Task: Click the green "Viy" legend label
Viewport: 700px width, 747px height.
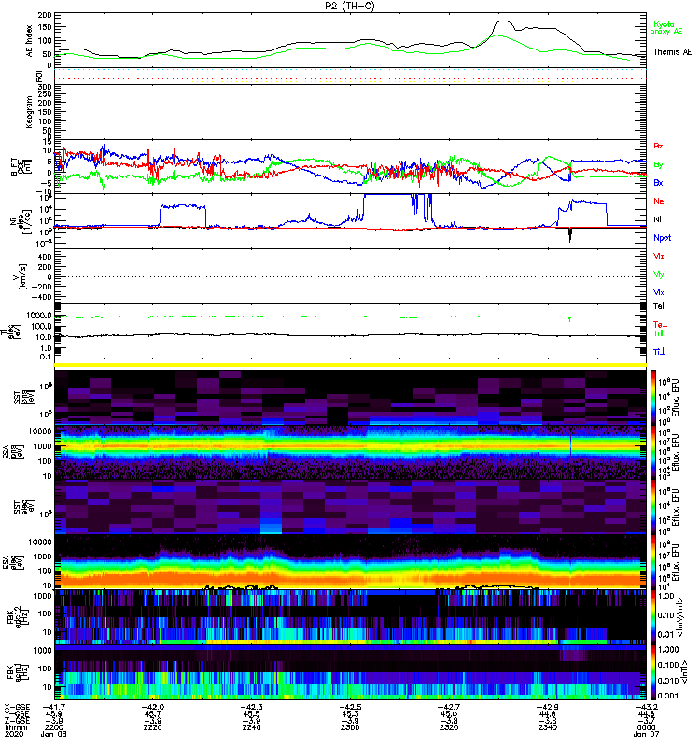Action: [x=658, y=275]
